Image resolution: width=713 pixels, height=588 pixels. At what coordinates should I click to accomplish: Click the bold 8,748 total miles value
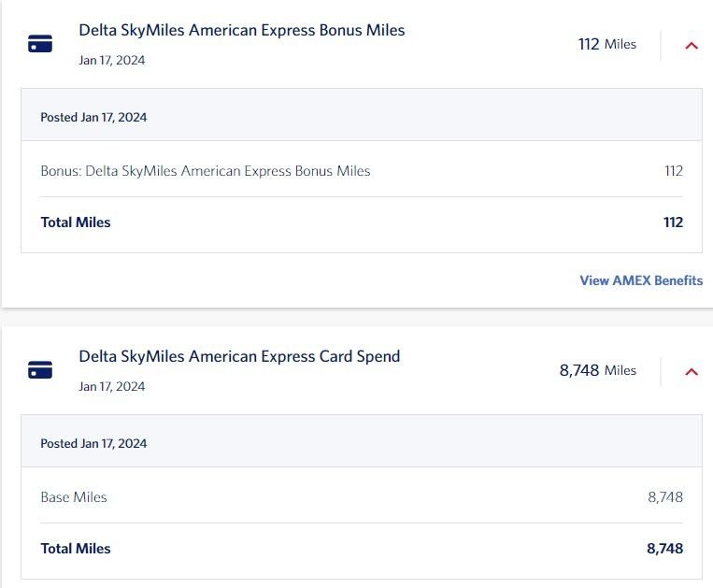[664, 549]
